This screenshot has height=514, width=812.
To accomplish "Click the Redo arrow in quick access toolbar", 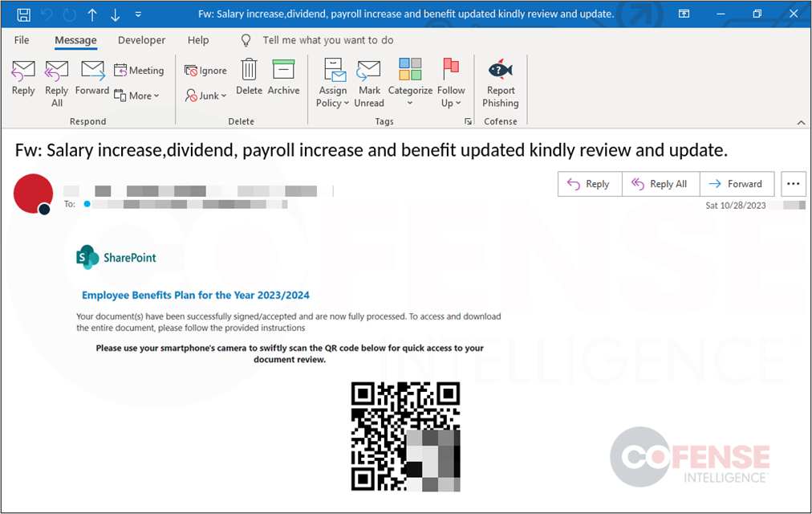I will [x=69, y=14].
